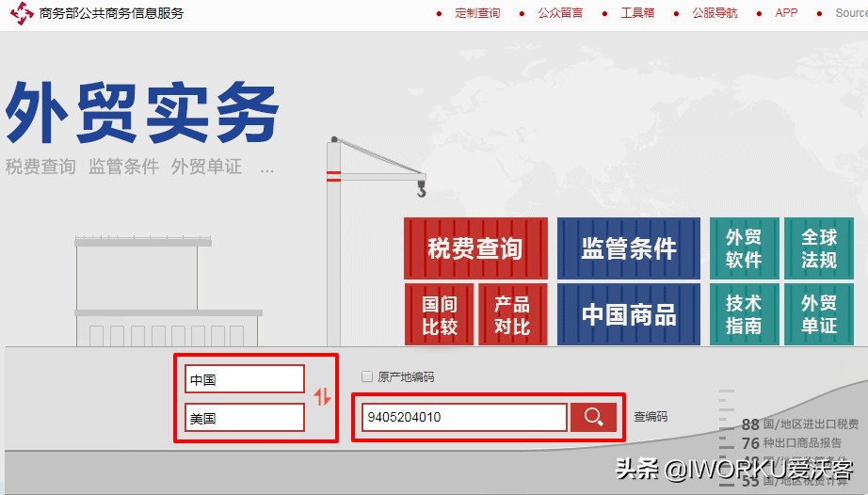Viewport: 868px width, 495px height.
Task: Open the 监管条件 blue container tile
Action: pyautogui.click(x=628, y=248)
